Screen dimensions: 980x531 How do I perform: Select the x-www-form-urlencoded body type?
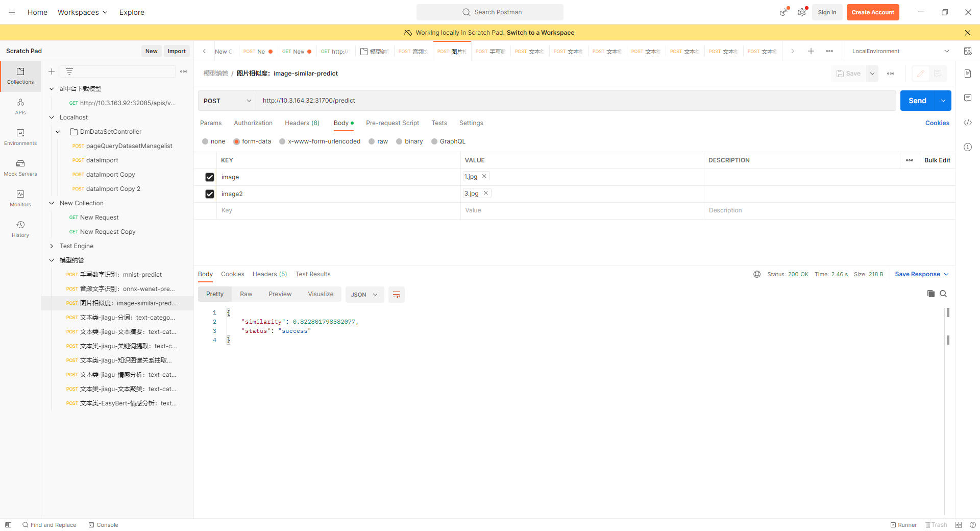pyautogui.click(x=282, y=141)
